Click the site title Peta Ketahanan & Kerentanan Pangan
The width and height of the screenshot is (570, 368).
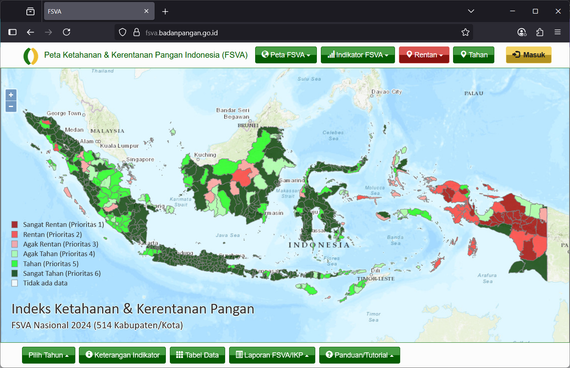(x=146, y=55)
